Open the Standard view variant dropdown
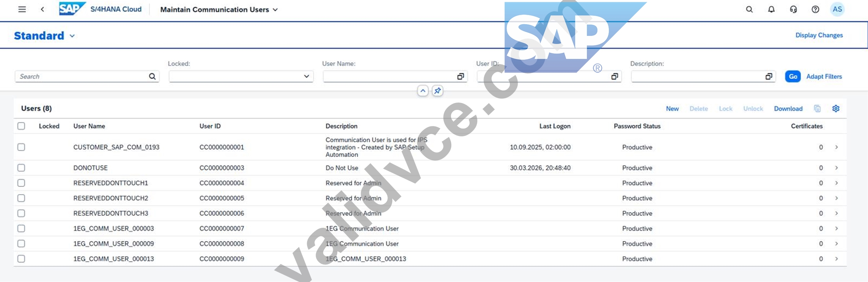868x282 pixels. tap(72, 36)
